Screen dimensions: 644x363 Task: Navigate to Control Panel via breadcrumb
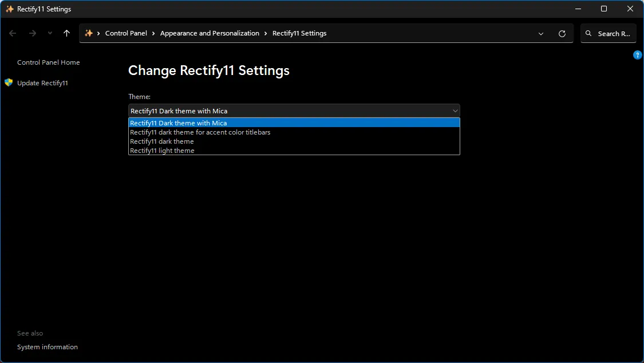[x=127, y=33]
